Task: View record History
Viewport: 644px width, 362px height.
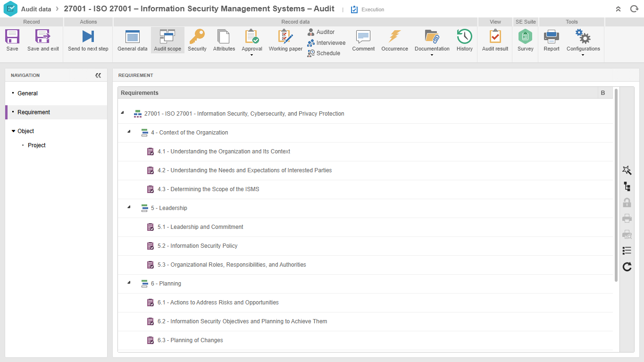Action: (x=465, y=40)
